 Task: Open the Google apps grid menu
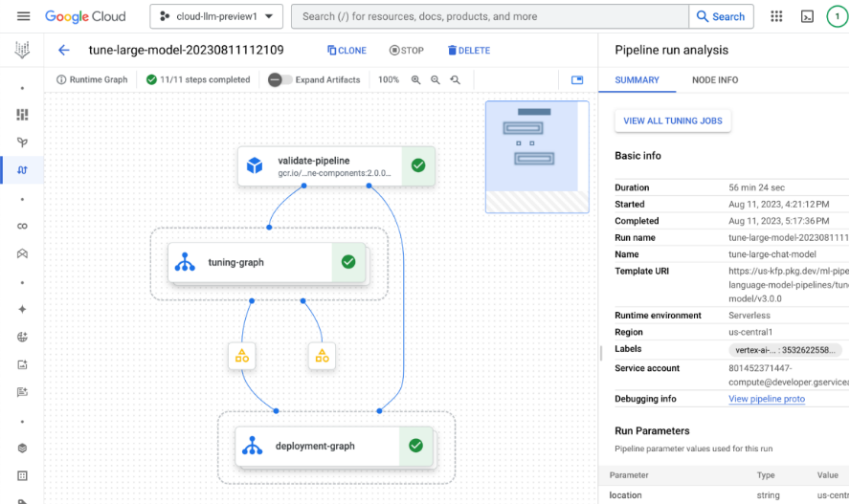[x=776, y=16]
